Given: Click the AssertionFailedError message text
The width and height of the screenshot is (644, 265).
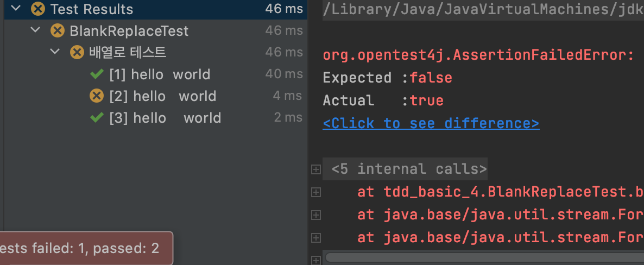Looking at the screenshot, I should pyautogui.click(x=479, y=55).
